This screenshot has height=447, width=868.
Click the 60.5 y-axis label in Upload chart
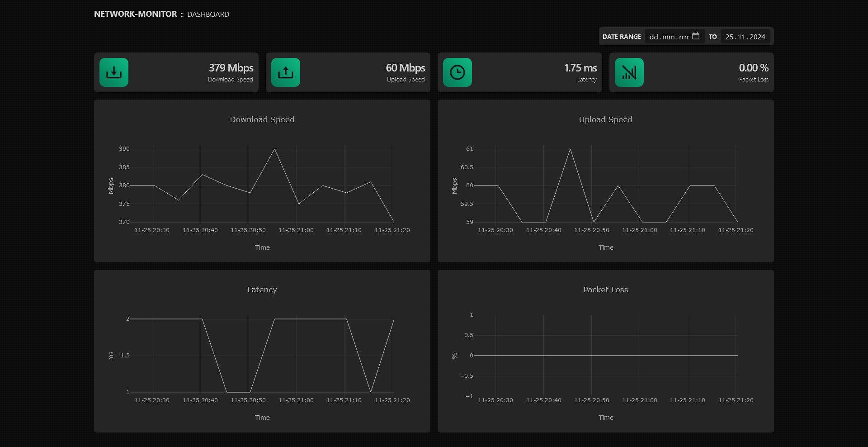point(467,167)
